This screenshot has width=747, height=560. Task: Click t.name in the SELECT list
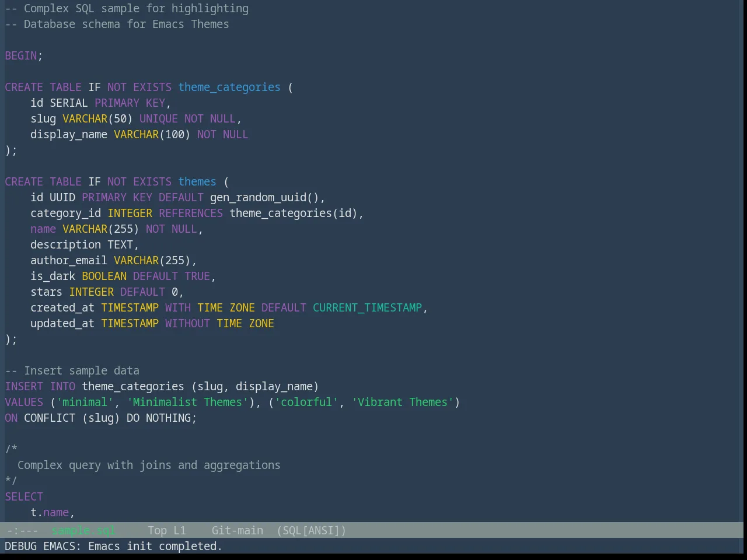tap(50, 512)
